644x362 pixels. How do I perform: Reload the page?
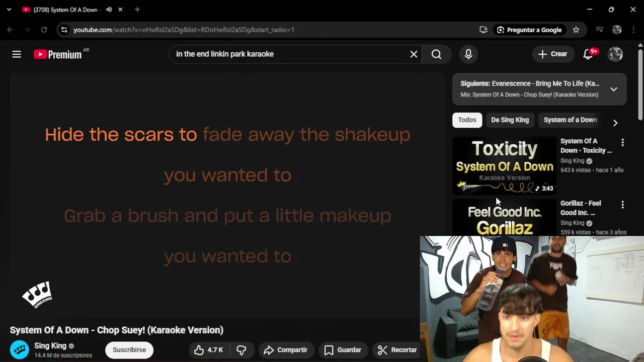(x=44, y=30)
